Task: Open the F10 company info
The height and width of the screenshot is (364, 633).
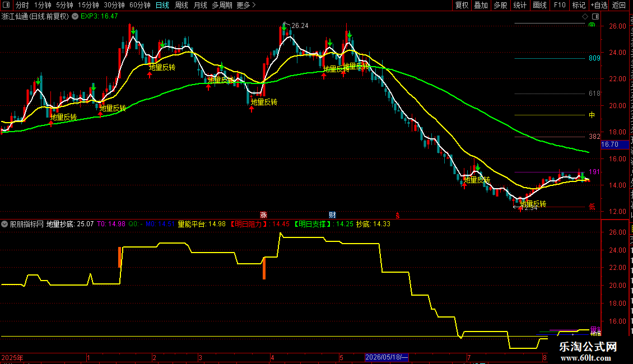Action: click(x=560, y=5)
